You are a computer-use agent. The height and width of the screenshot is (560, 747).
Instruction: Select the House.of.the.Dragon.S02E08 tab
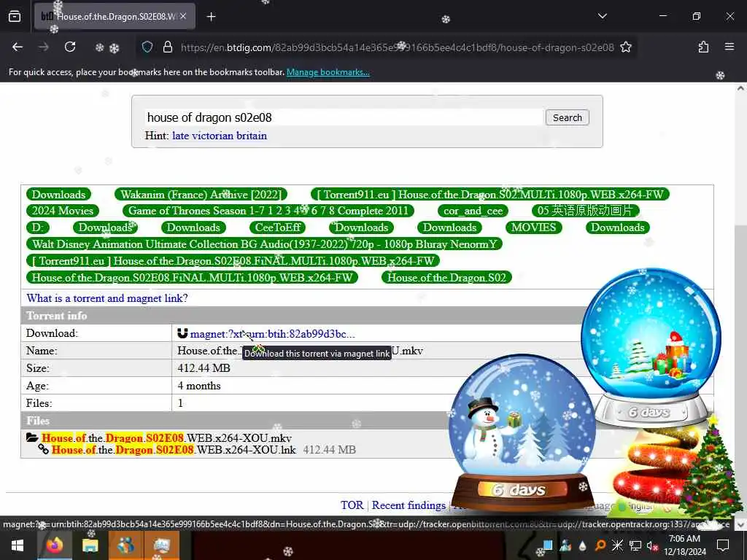(x=115, y=17)
